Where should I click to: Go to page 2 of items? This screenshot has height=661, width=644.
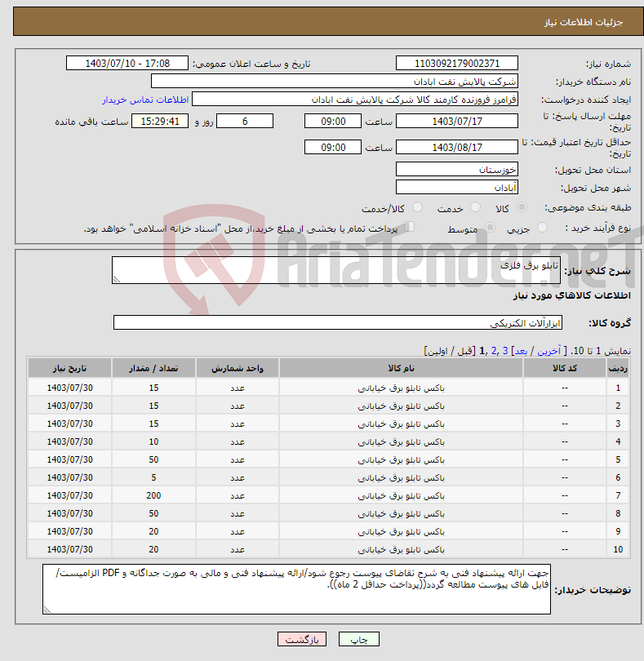point(494,351)
